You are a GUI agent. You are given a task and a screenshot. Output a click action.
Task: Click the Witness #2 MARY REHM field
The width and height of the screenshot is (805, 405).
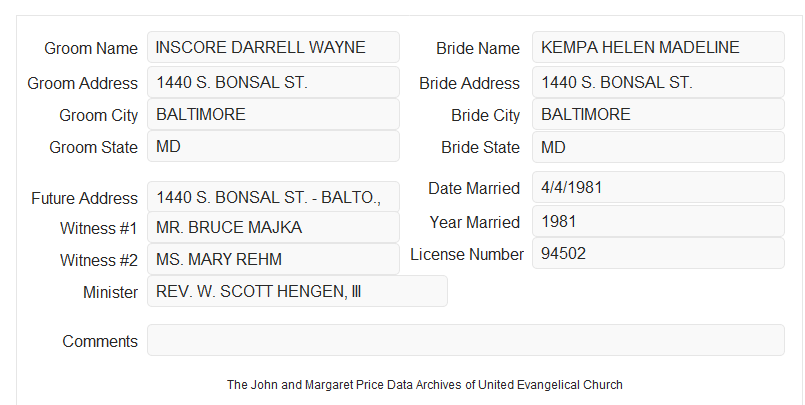pyautogui.click(x=273, y=259)
